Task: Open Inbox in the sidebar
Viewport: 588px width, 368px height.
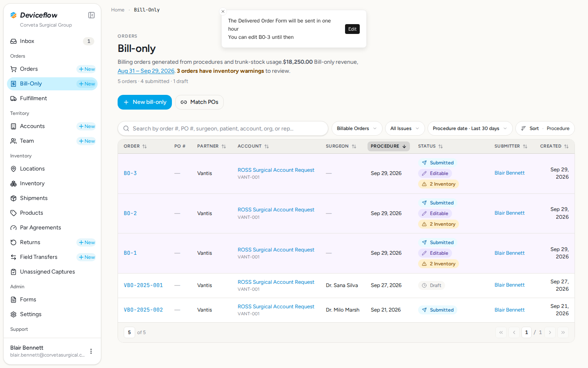Action: [x=52, y=41]
